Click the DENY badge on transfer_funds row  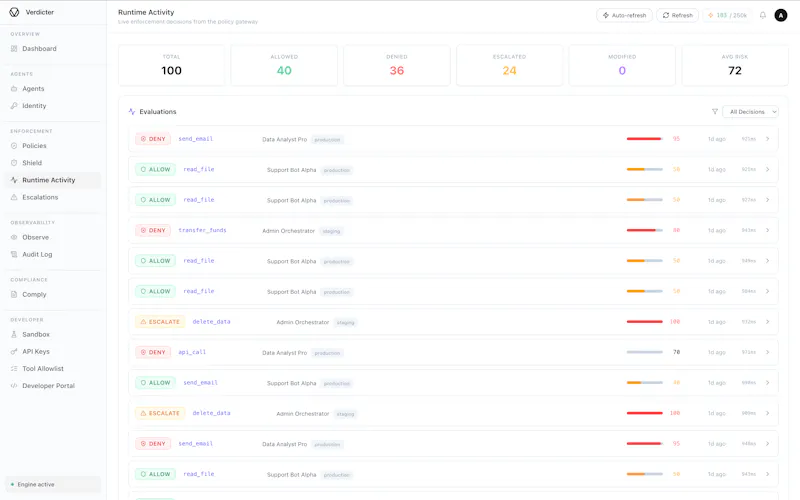coord(153,230)
